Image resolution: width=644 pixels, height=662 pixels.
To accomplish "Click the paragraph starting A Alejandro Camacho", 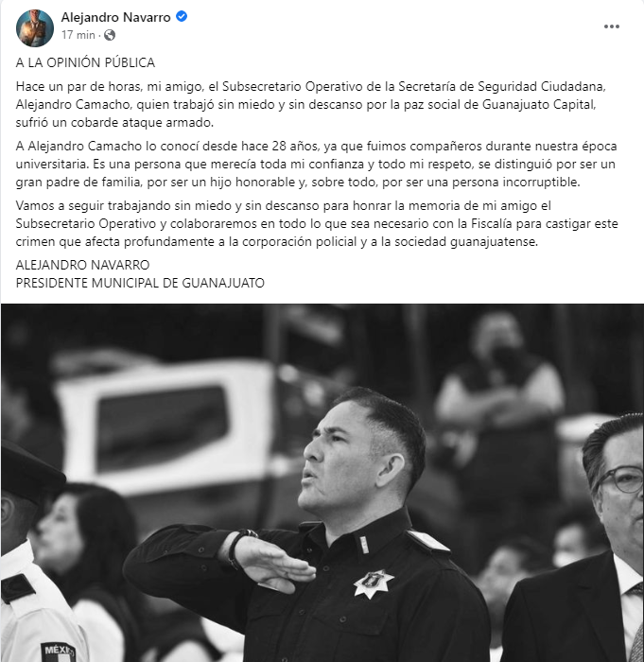I will 316,164.
